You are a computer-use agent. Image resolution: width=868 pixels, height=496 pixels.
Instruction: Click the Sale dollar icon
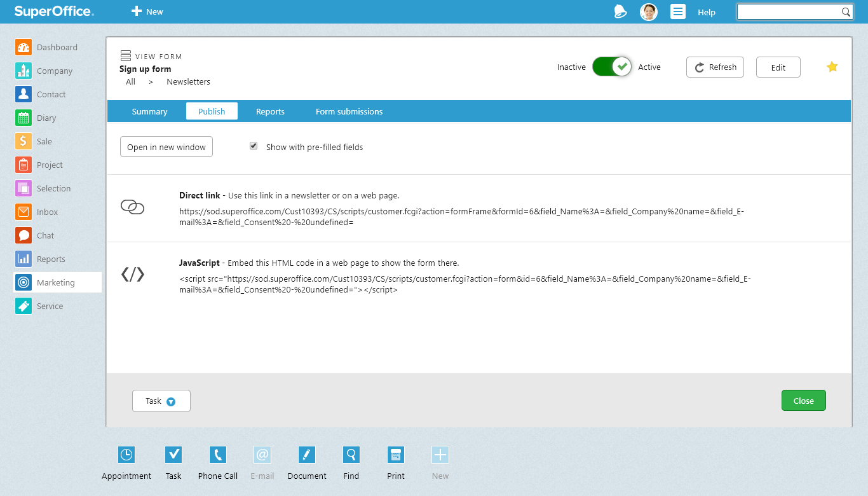(24, 141)
